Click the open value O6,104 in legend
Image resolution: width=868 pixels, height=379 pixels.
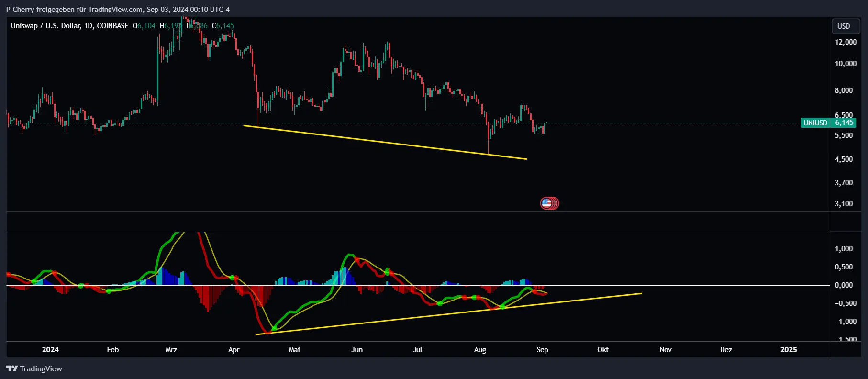144,26
